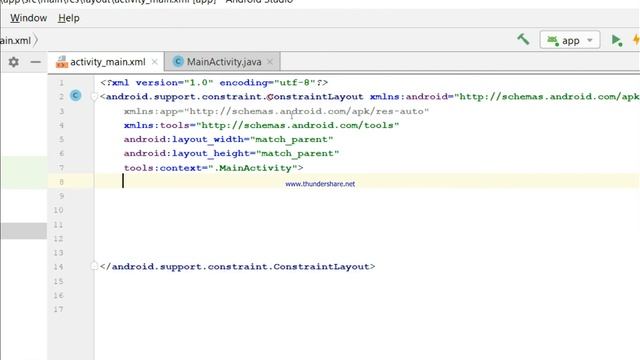Click the android:layout_height attribute
This screenshot has height=360, width=640.
[231, 153]
